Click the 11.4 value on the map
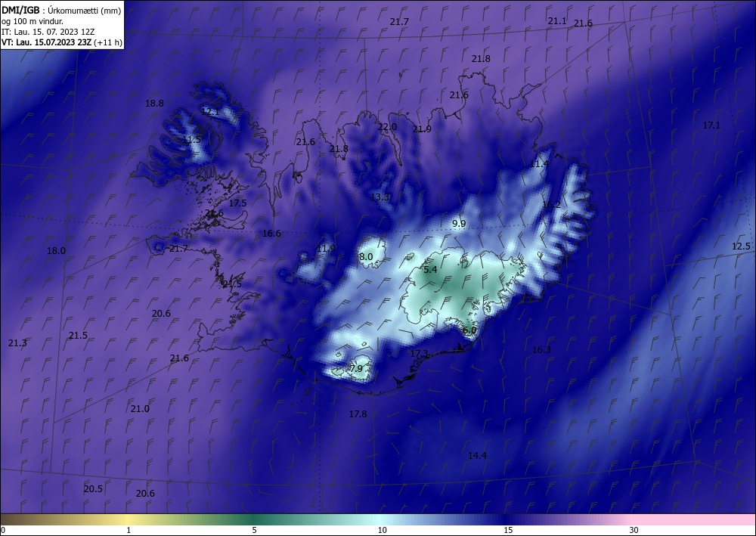Viewport: 756px width, 536px height. click(x=539, y=164)
